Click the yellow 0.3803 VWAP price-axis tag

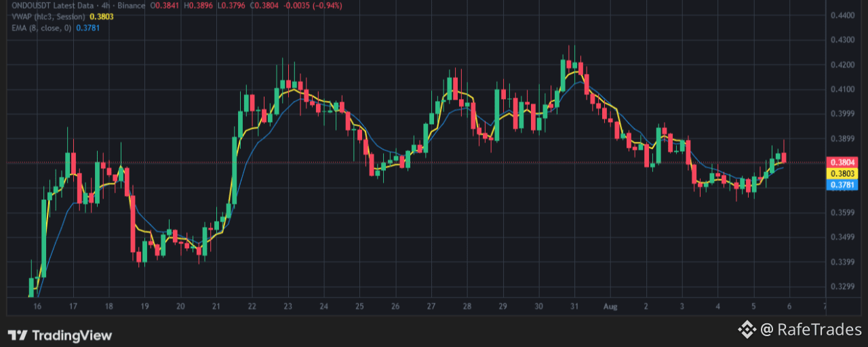844,173
